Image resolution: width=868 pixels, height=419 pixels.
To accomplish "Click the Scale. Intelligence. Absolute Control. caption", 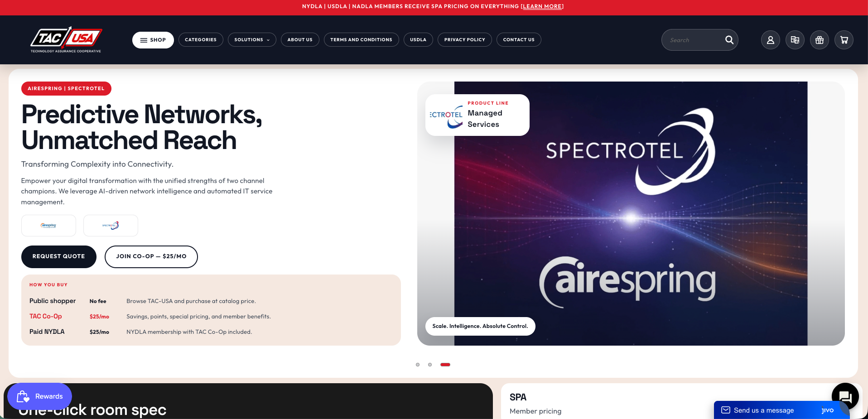I will point(480,326).
